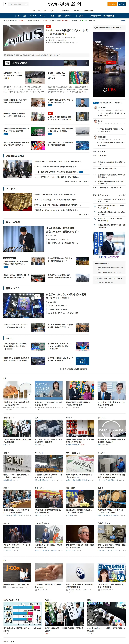
Task: Open 朝刊・夕刊 header tab
Action: [x=37, y=11]
